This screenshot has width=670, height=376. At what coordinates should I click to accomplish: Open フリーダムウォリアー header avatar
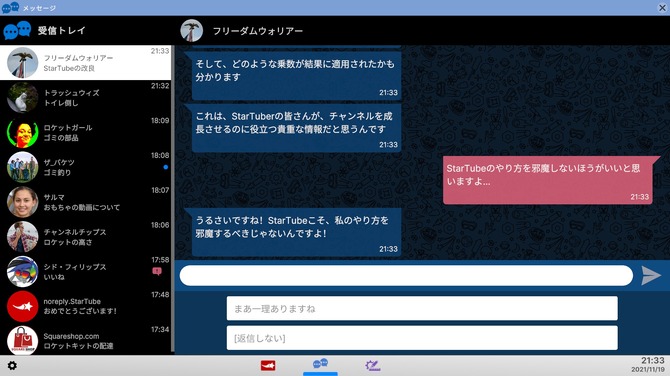pyautogui.click(x=191, y=31)
